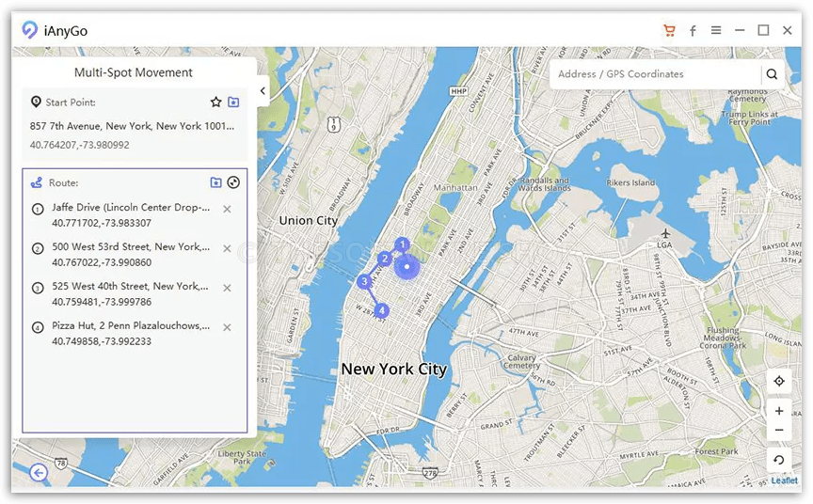
Task: Click map marker 4
Action: (382, 310)
